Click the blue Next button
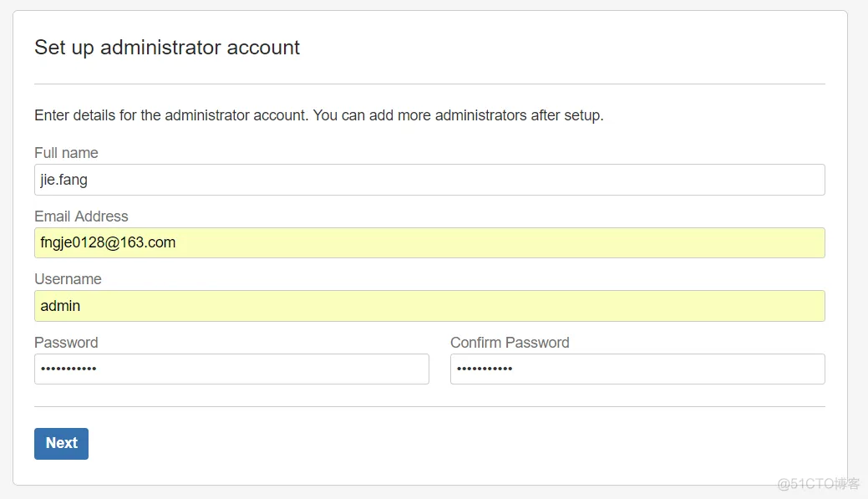Viewport: 868px width, 499px height. (x=62, y=444)
